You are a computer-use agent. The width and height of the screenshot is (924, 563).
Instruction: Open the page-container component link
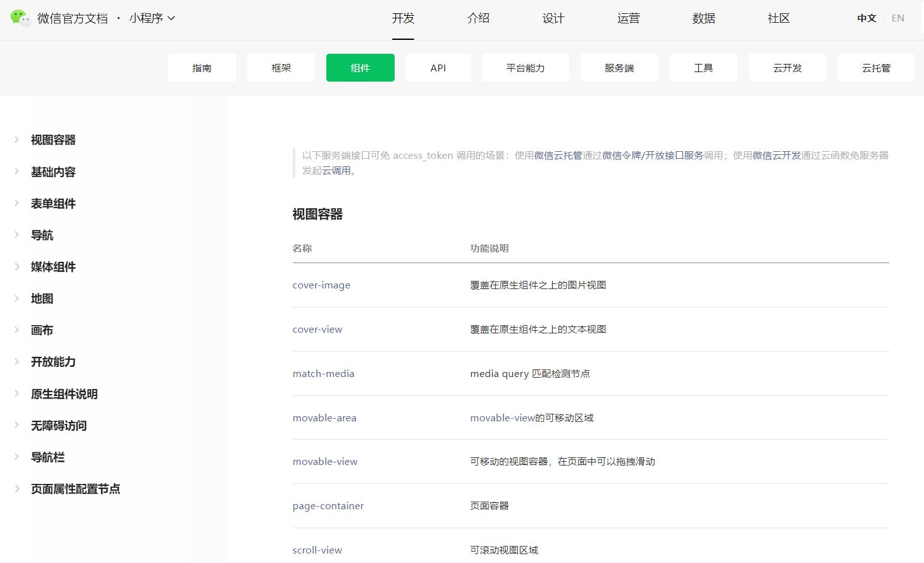(328, 505)
